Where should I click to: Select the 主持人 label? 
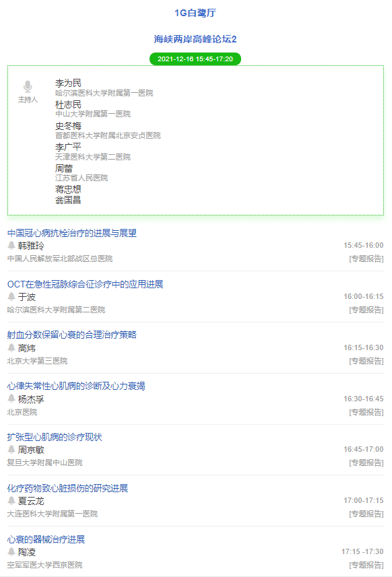point(28,100)
